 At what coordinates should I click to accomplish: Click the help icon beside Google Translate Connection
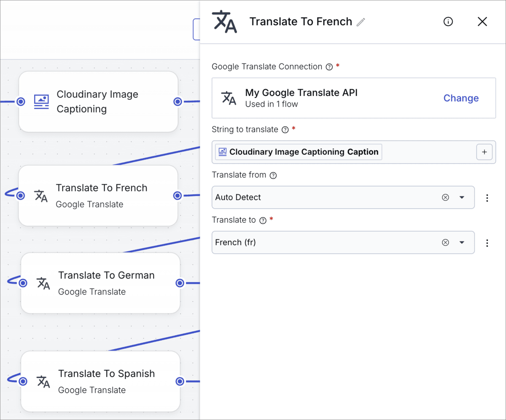[329, 67]
